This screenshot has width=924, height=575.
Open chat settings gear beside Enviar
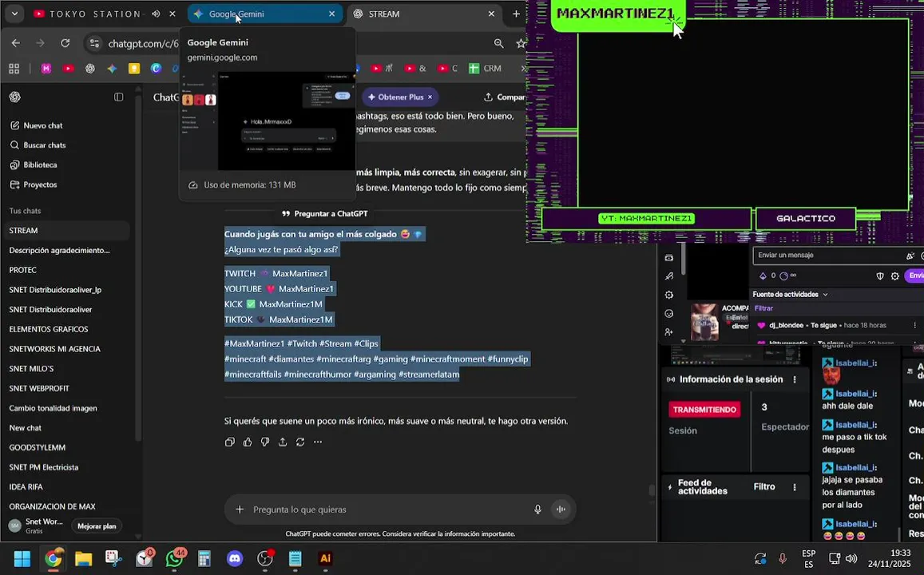pyautogui.click(x=895, y=276)
